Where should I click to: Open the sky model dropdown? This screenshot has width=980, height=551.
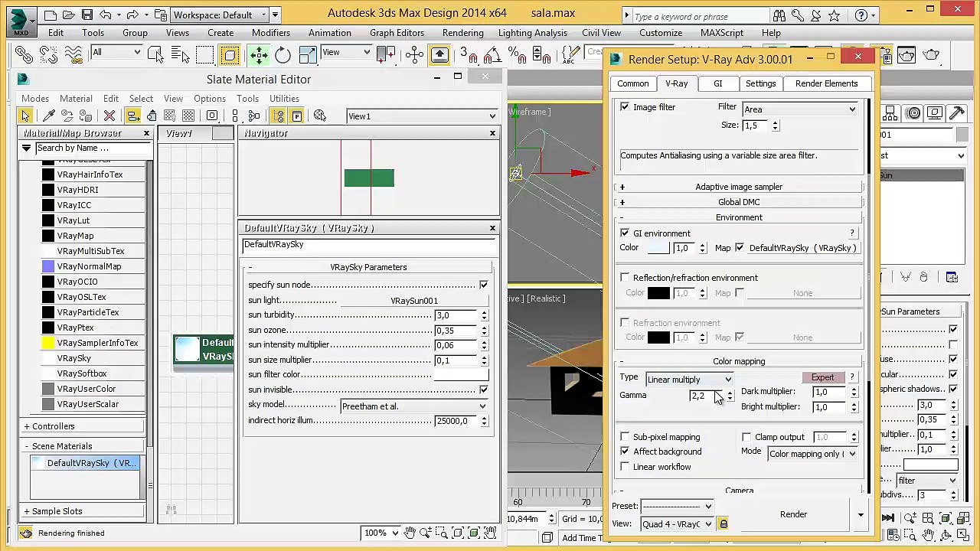pyautogui.click(x=413, y=406)
